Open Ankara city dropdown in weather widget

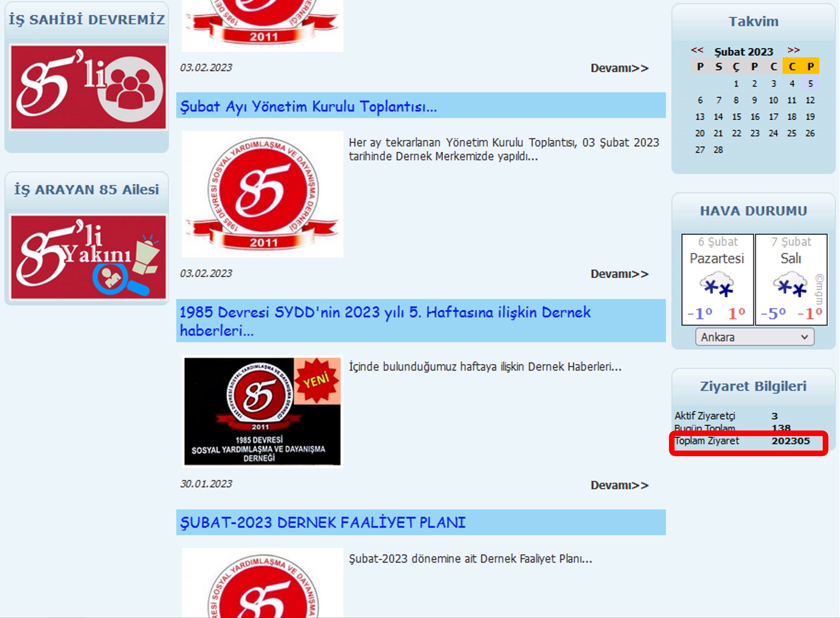754,337
